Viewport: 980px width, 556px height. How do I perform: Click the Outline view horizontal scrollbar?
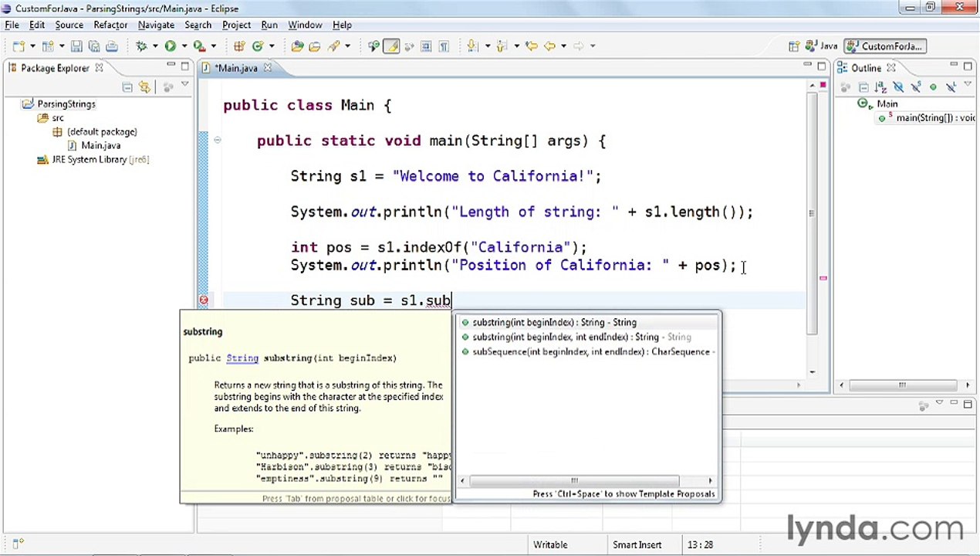tap(902, 385)
